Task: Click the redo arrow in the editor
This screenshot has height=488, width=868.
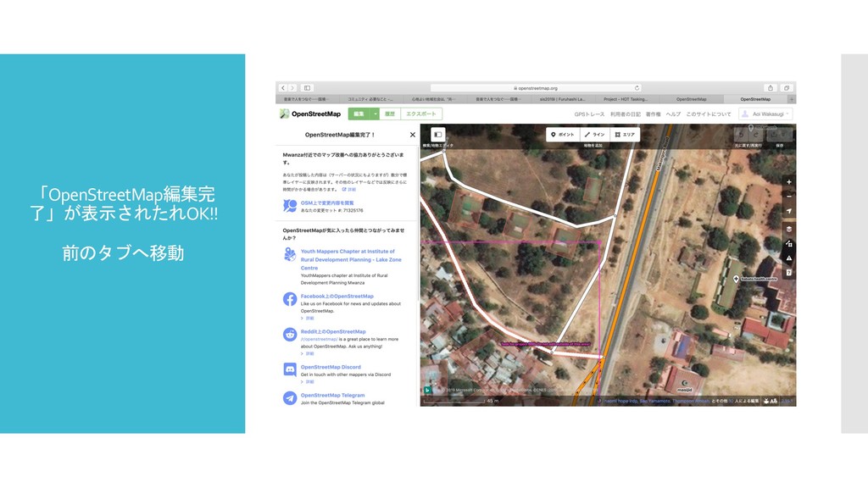Action: (x=755, y=135)
